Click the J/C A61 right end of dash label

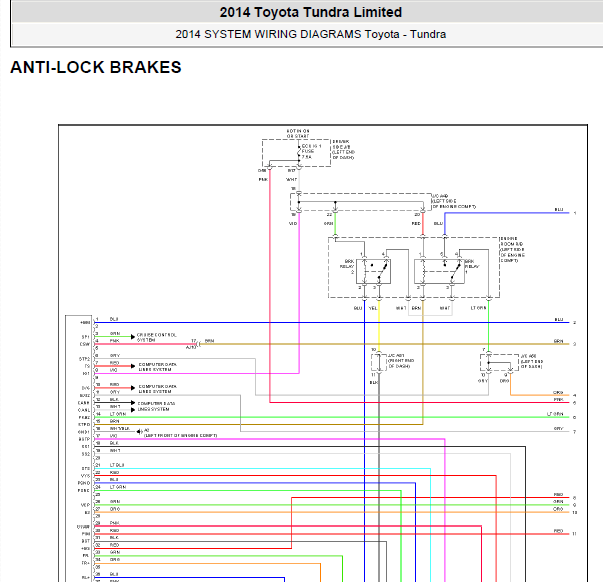pyautogui.click(x=401, y=361)
